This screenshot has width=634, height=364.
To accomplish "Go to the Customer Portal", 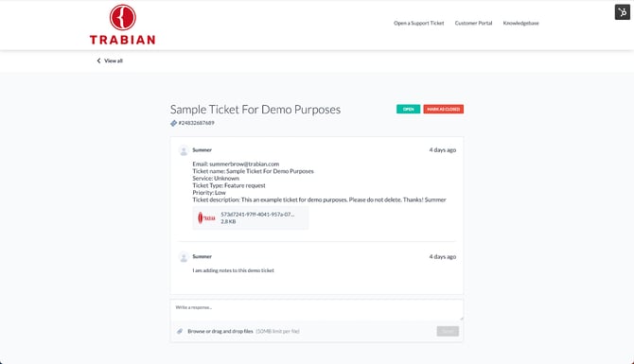I will tap(473, 23).
